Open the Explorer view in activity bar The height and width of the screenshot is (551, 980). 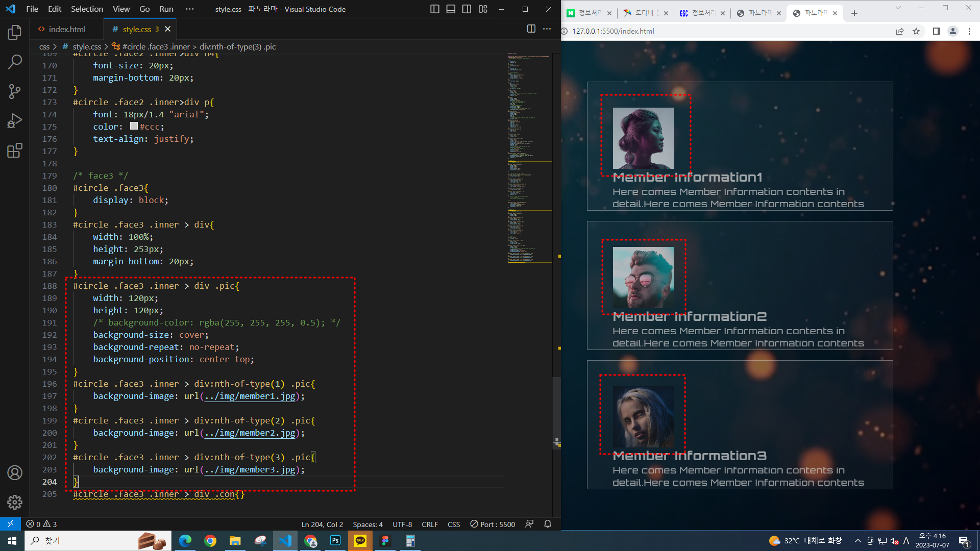14,33
